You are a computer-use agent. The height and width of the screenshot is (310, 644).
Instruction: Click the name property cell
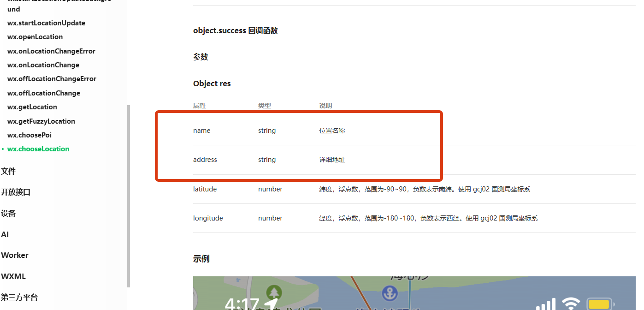click(201, 131)
